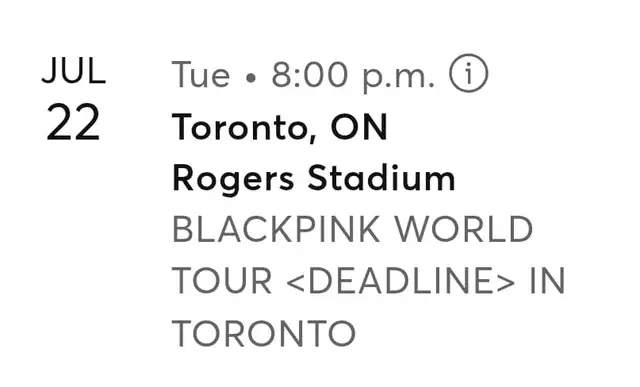Click the word Stadium in the venue name
The height and width of the screenshot is (387, 640).
pyautogui.click(x=381, y=178)
